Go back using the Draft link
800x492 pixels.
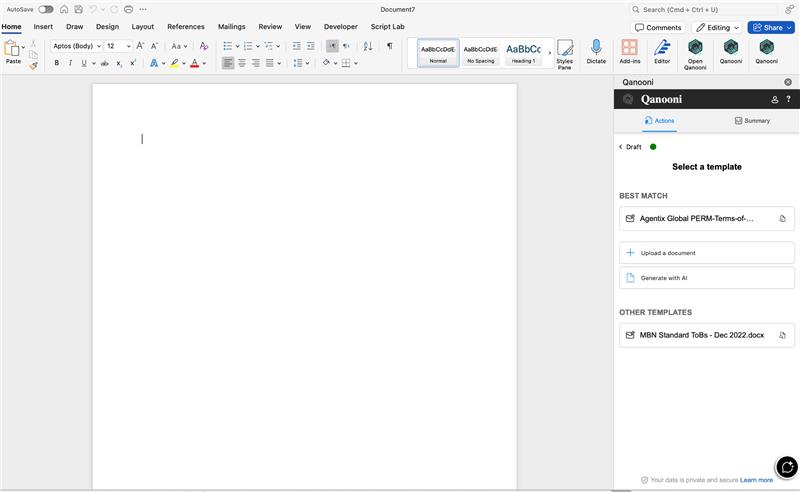[x=630, y=147]
